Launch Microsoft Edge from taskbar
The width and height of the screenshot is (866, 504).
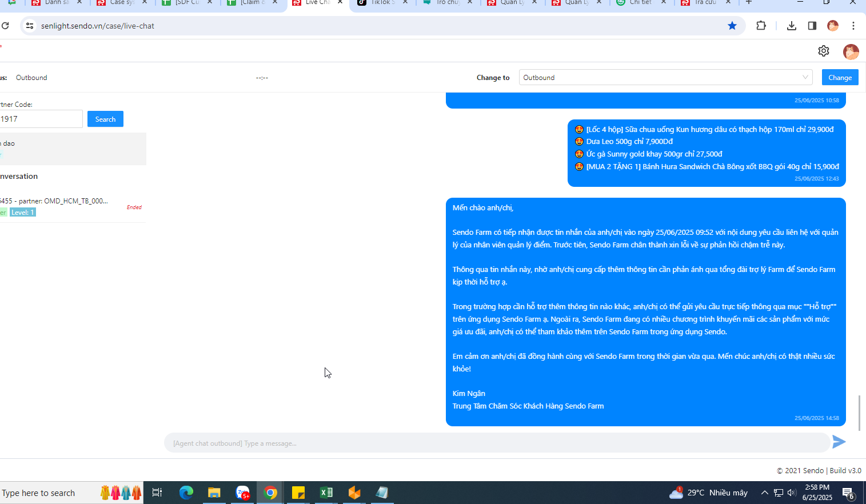pyautogui.click(x=186, y=493)
